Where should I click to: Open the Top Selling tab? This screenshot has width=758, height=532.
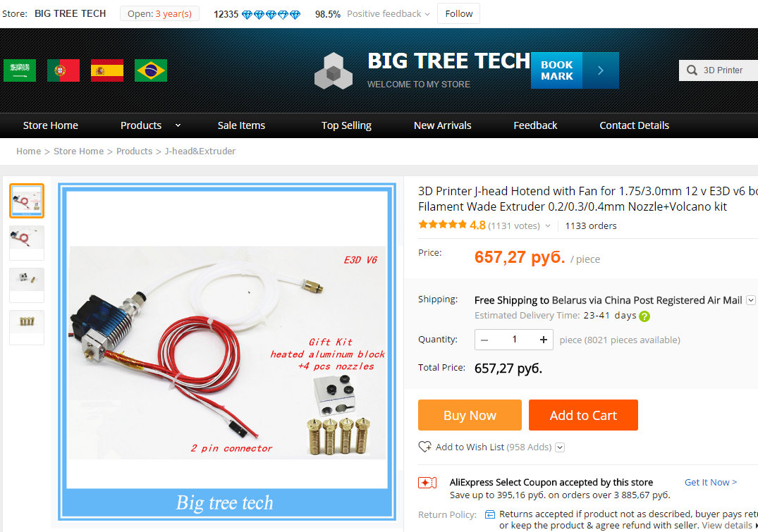[x=346, y=125]
